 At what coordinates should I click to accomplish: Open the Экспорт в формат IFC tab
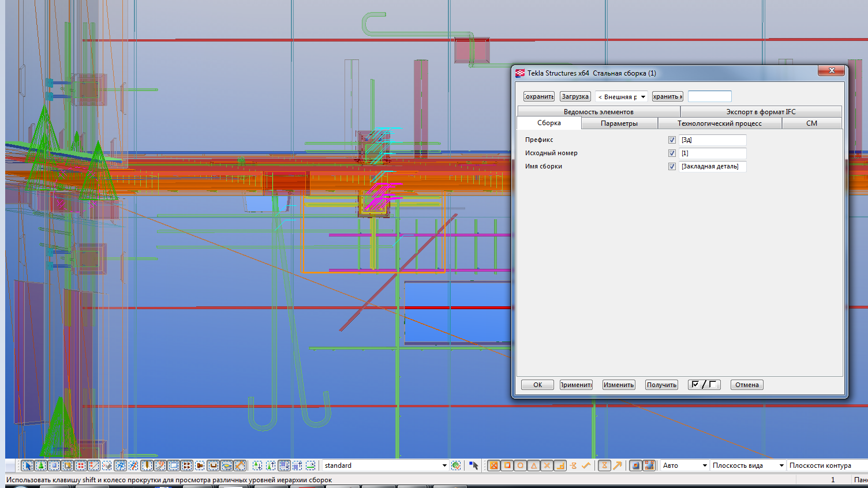pyautogui.click(x=760, y=112)
